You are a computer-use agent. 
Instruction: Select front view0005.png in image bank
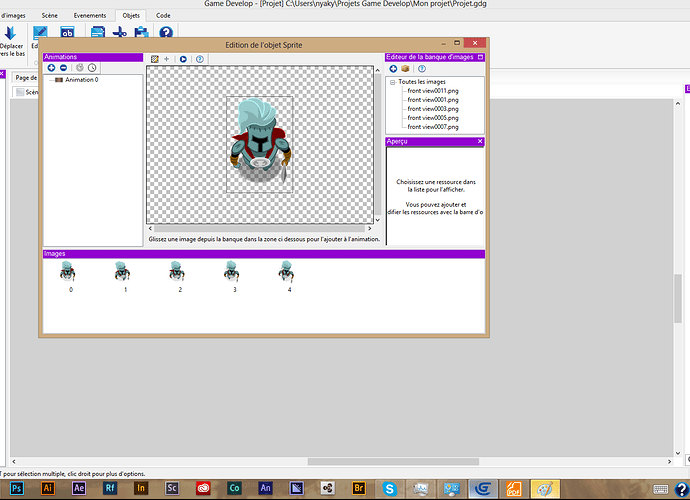(433, 118)
